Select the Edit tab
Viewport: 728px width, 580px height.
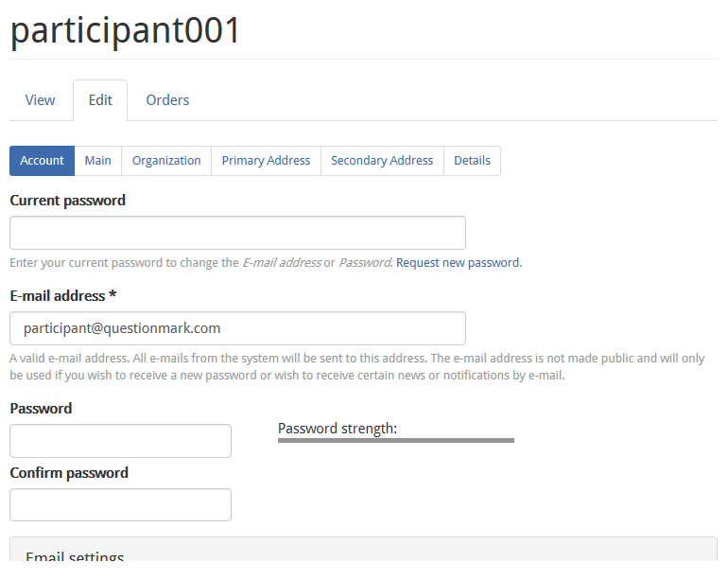click(100, 100)
